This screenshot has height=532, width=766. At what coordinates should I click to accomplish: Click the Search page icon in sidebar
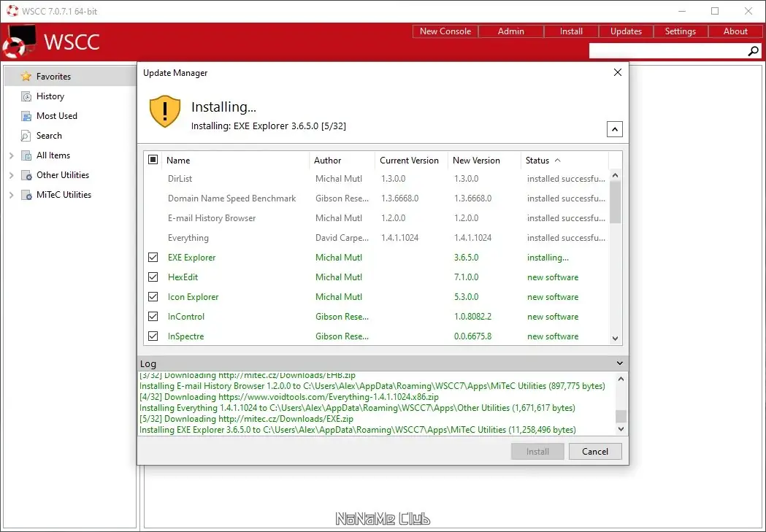click(x=26, y=136)
